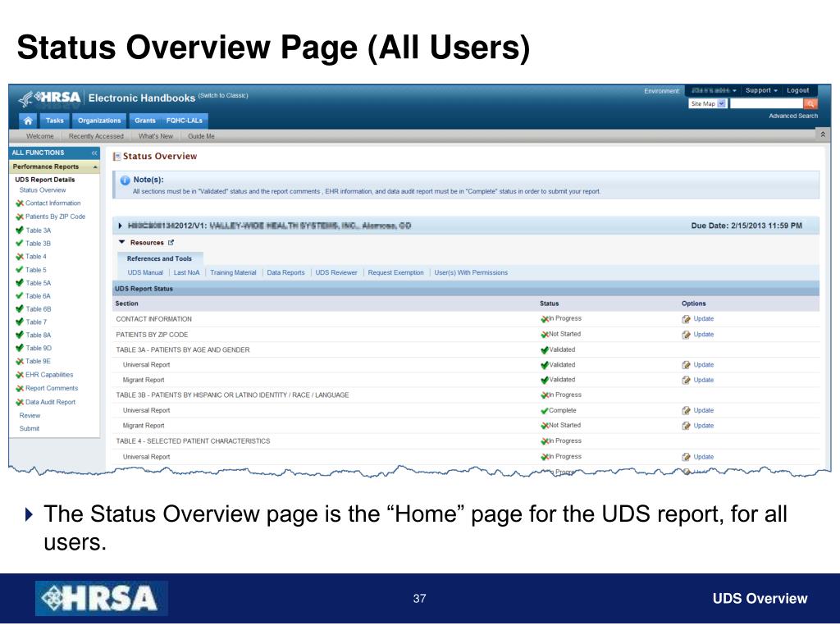Open the Organizations tab
Screen dimensions: 840x630
(x=99, y=121)
